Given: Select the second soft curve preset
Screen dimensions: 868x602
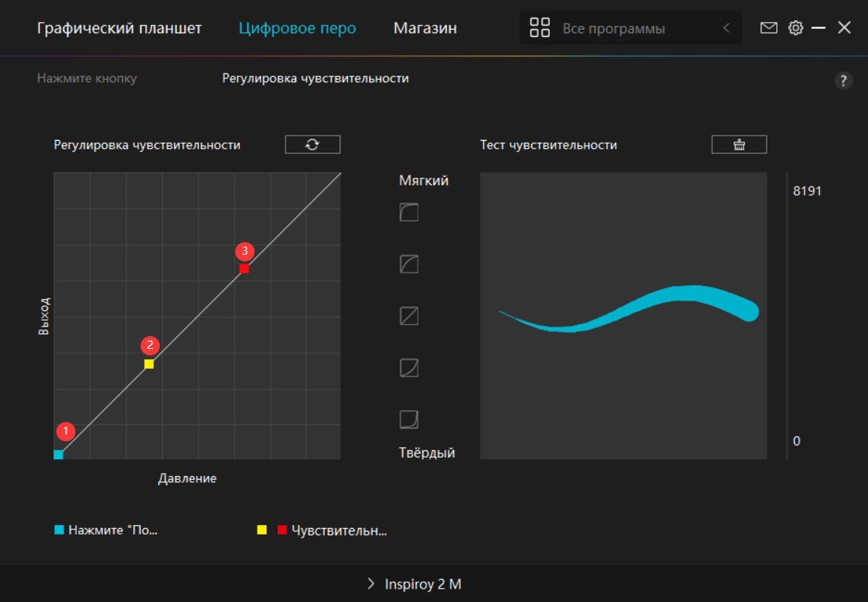Looking at the screenshot, I should (408, 264).
